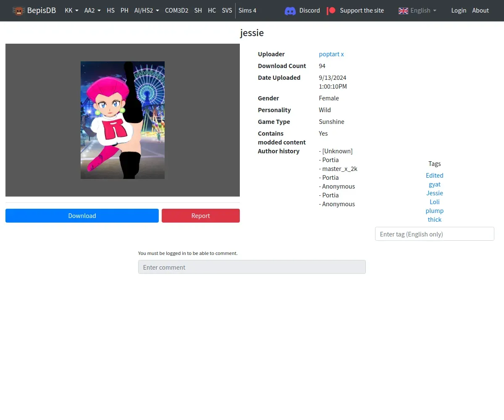The width and height of the screenshot is (504, 420).
Task: Click the red Report button
Action: [x=201, y=215]
